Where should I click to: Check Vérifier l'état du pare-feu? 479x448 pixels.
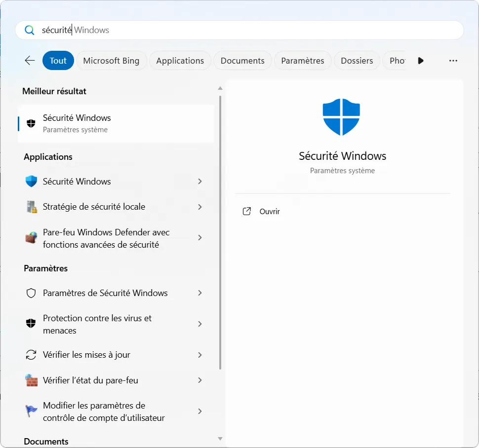click(x=88, y=380)
